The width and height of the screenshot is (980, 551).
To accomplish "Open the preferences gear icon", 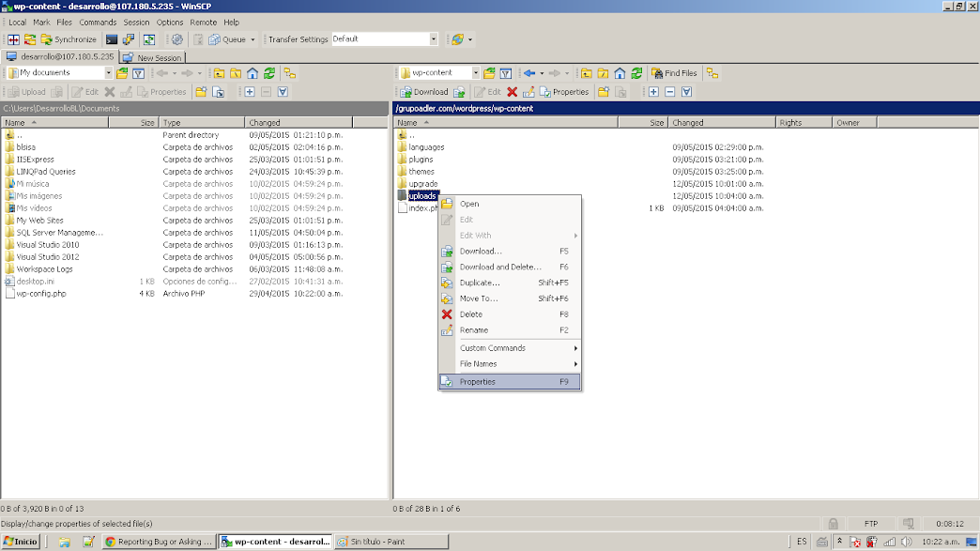I will (176, 39).
